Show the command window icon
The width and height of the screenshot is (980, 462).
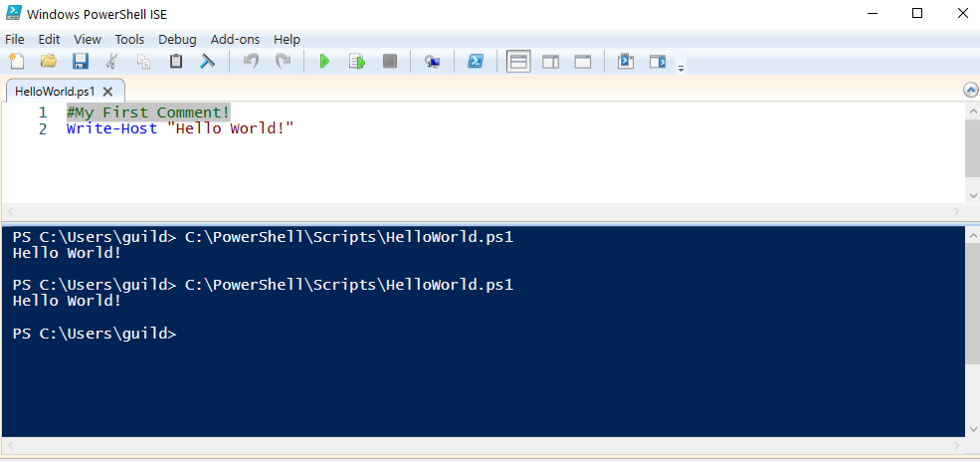[626, 62]
